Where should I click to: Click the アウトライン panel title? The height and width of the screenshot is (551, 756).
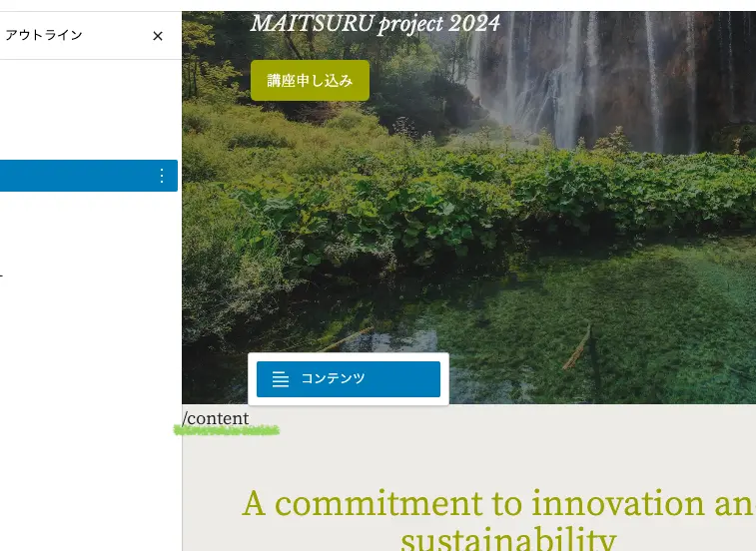pyautogui.click(x=44, y=35)
